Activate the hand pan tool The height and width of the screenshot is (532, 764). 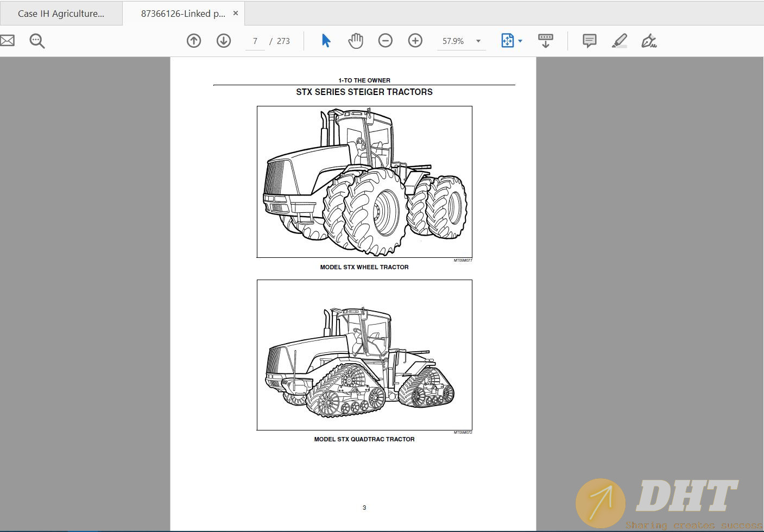[x=356, y=41]
